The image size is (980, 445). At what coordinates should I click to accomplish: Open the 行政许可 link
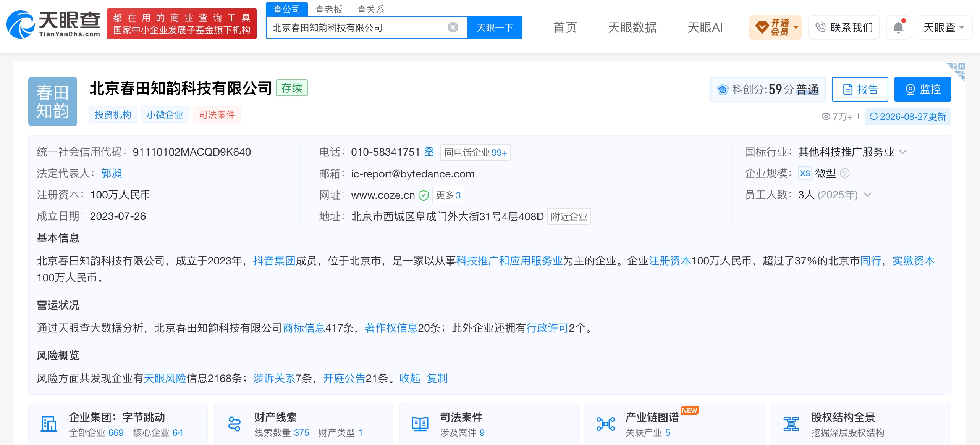tap(547, 328)
